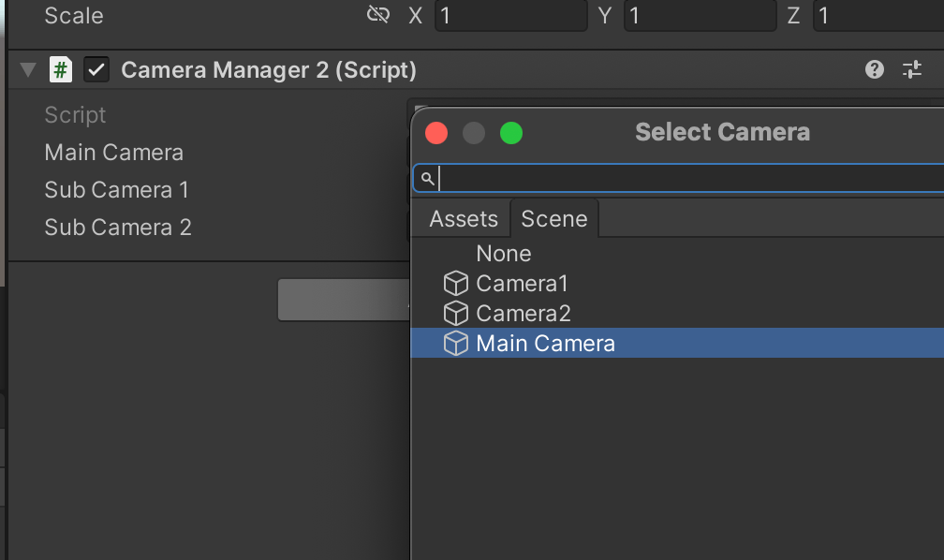Click the cube icon beside Camera2
This screenshot has width=944, height=560.
(455, 314)
